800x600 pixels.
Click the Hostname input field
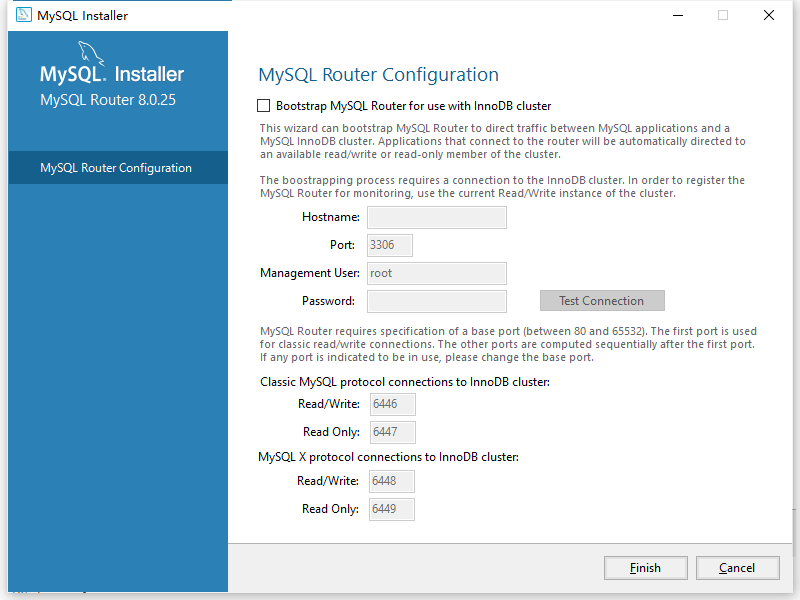pyautogui.click(x=436, y=217)
